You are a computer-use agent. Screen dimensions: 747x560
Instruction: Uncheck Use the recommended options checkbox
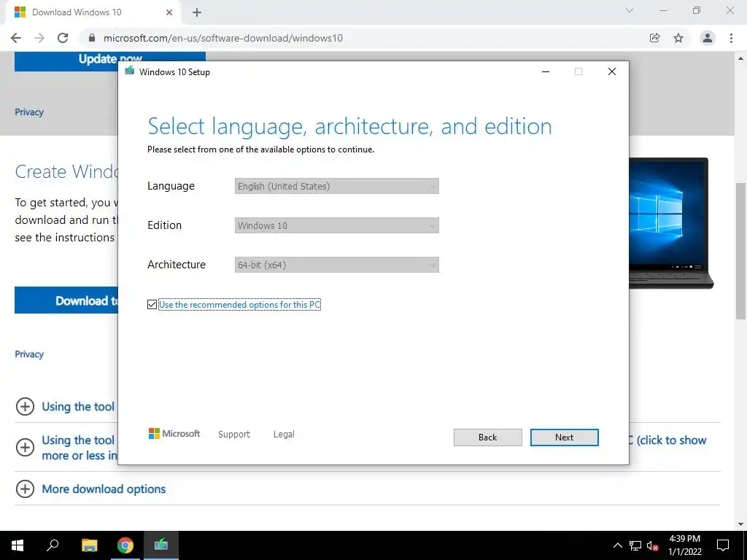pyautogui.click(x=152, y=304)
